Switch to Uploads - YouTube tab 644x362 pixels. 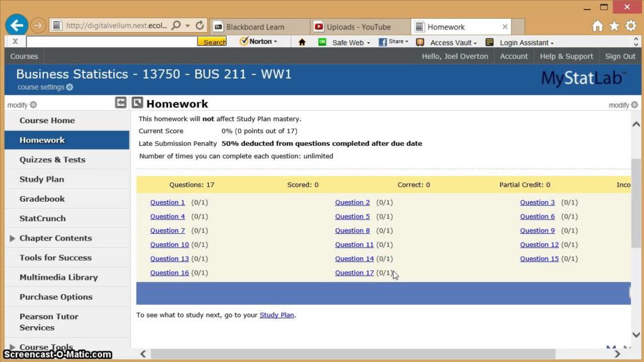358,27
